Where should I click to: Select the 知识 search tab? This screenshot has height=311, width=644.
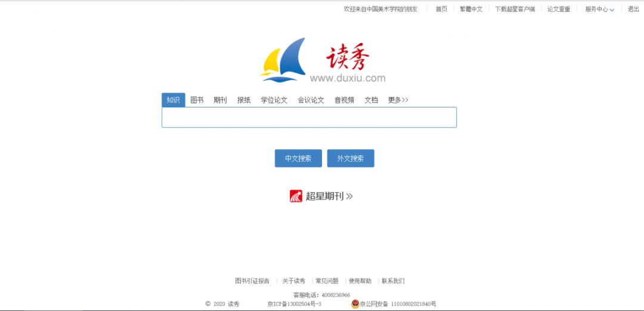174,100
